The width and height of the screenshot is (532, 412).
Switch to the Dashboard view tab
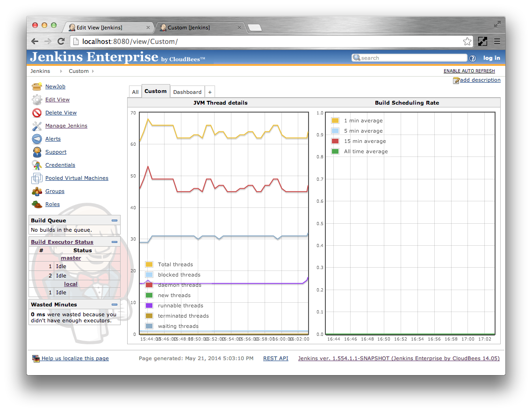(187, 92)
